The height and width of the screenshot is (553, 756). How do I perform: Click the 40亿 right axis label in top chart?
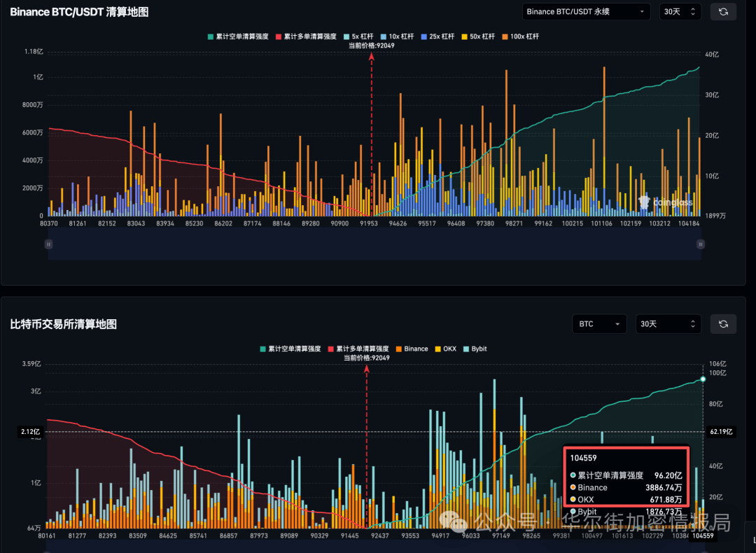coord(712,55)
